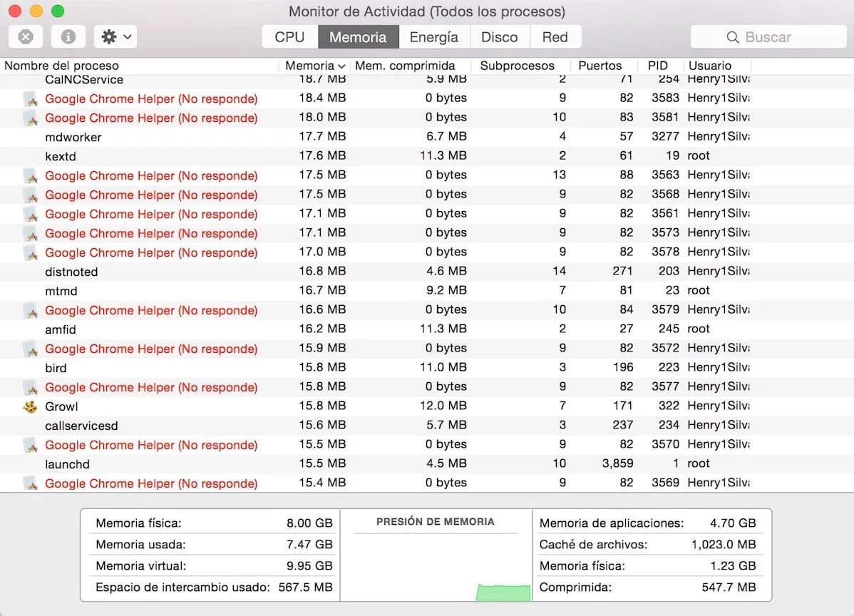This screenshot has height=616, width=854.
Task: Open the Disco tab
Action: [x=500, y=37]
